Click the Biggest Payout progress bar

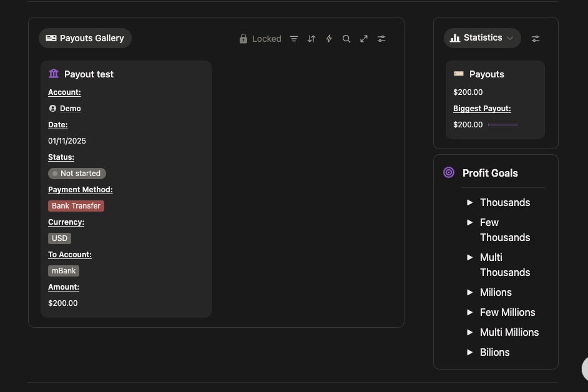tap(502, 125)
